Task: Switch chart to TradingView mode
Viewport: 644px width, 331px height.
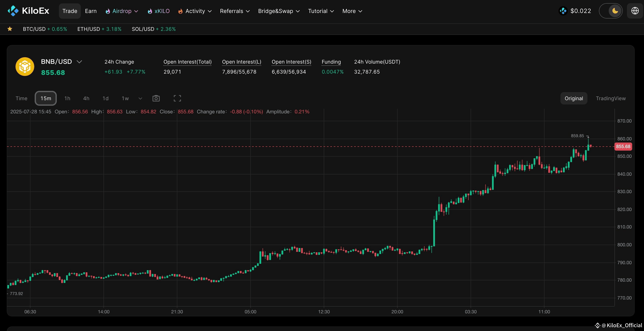Action: tap(610, 98)
